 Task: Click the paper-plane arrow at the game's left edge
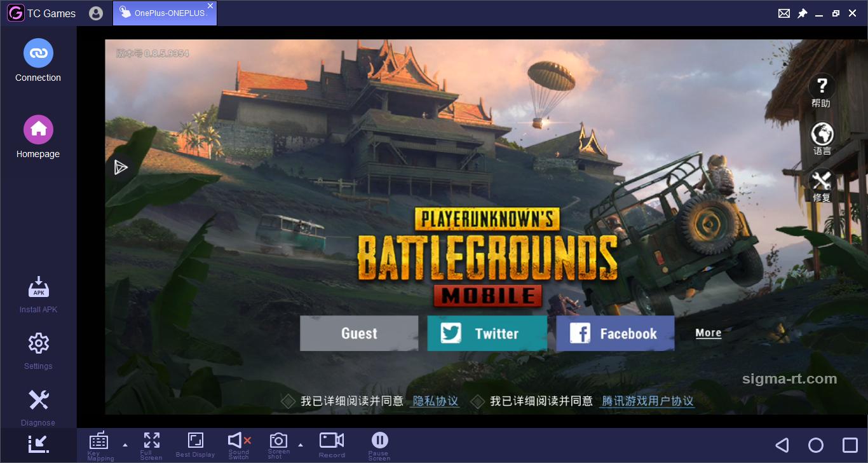pos(121,167)
